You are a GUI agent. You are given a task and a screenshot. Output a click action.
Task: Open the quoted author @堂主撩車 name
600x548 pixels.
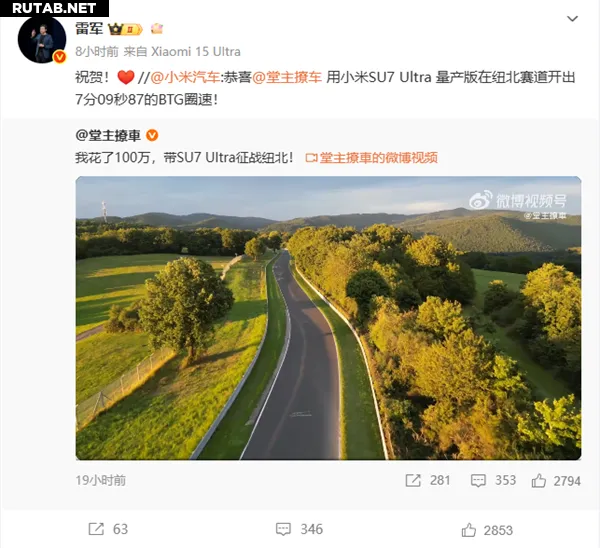tap(108, 135)
